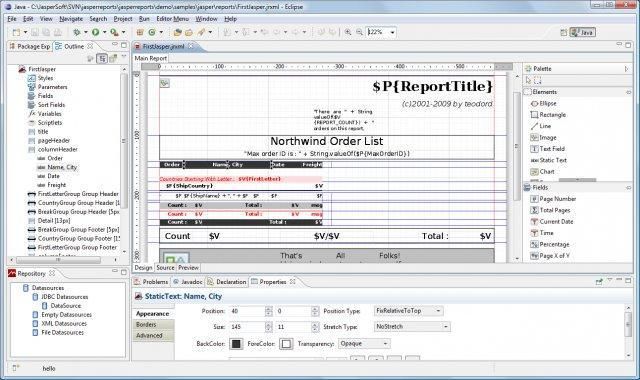Choose the Text Field palette element
Viewport: 640px width, 380px height.
547,149
